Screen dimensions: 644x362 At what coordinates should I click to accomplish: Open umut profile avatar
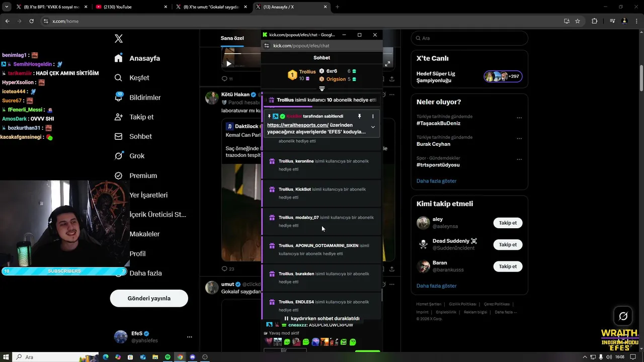[x=212, y=287]
